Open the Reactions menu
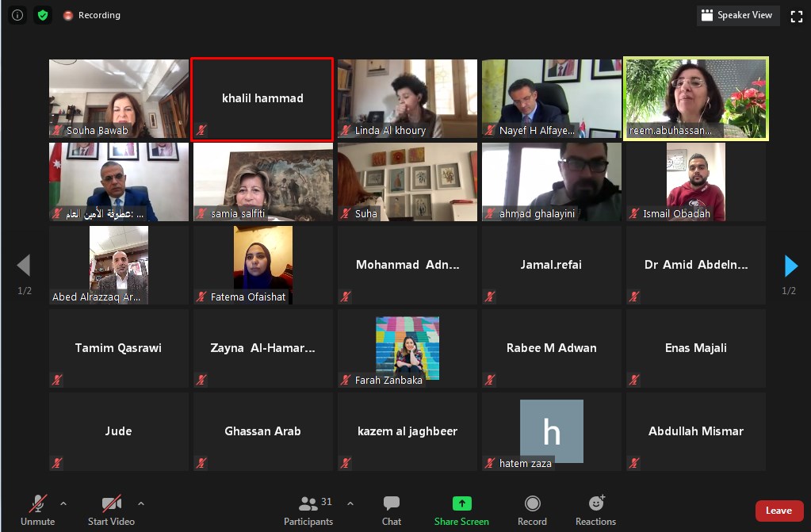Image resolution: width=811 pixels, height=532 pixels. pyautogui.click(x=595, y=510)
